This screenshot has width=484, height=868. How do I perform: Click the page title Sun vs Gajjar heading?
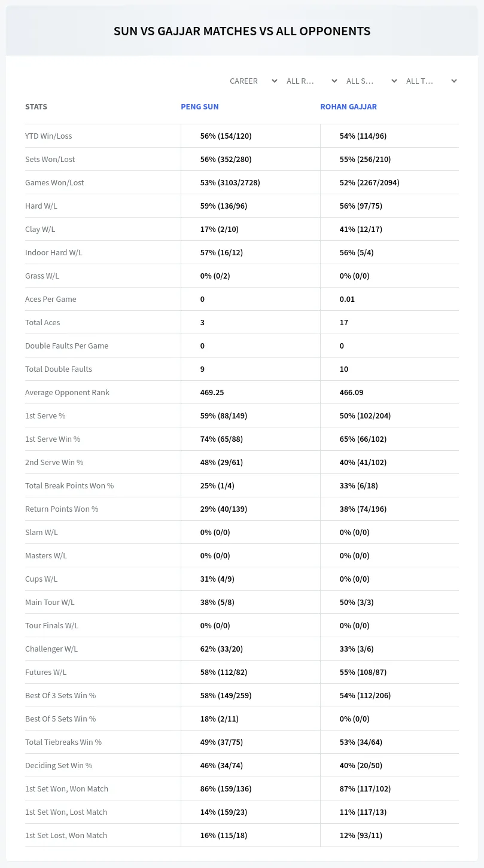[x=242, y=31]
